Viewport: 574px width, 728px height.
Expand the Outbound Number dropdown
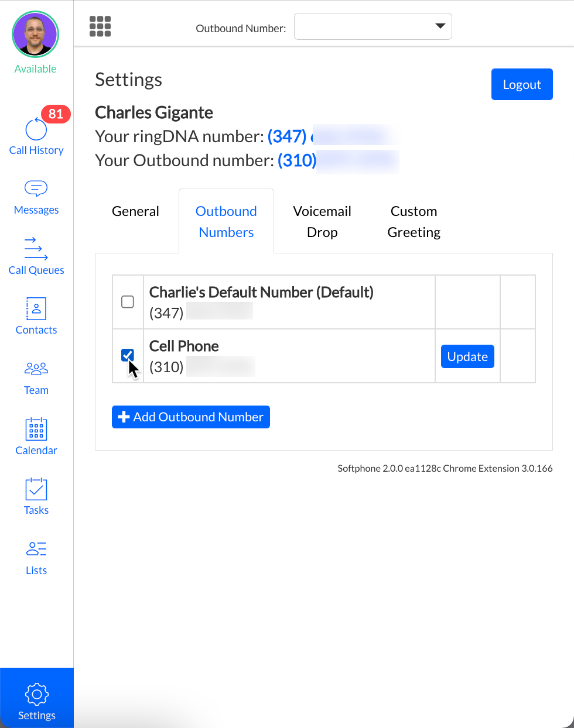point(373,26)
